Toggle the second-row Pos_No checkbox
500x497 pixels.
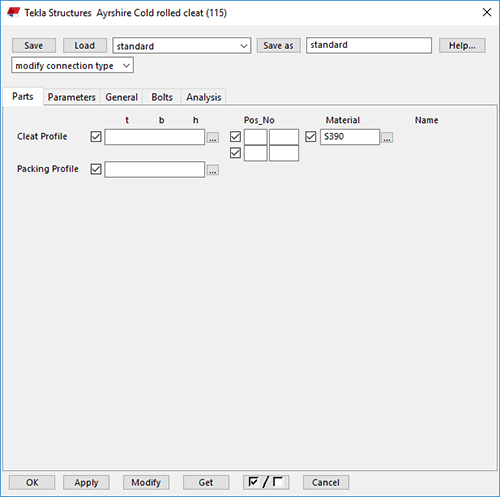coord(235,153)
